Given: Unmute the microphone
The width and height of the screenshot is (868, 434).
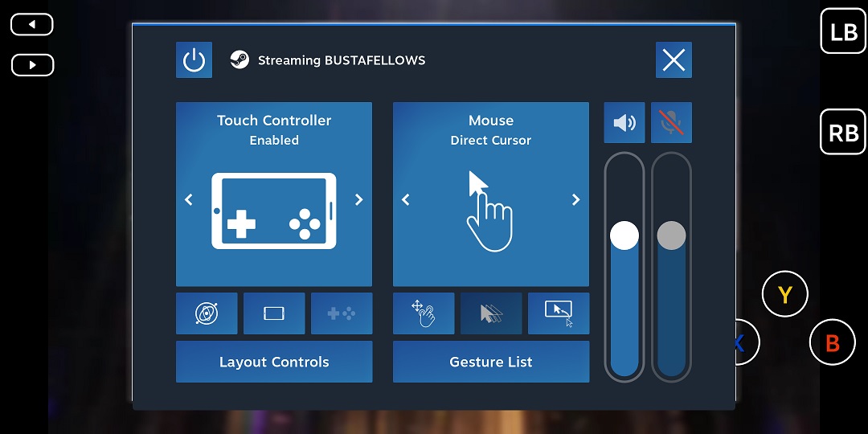Looking at the screenshot, I should coord(671,122).
